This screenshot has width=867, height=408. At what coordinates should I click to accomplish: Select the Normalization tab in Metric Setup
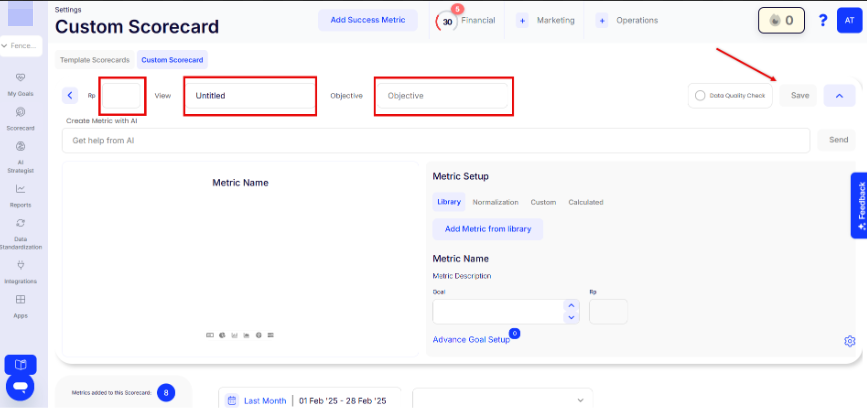coord(495,202)
